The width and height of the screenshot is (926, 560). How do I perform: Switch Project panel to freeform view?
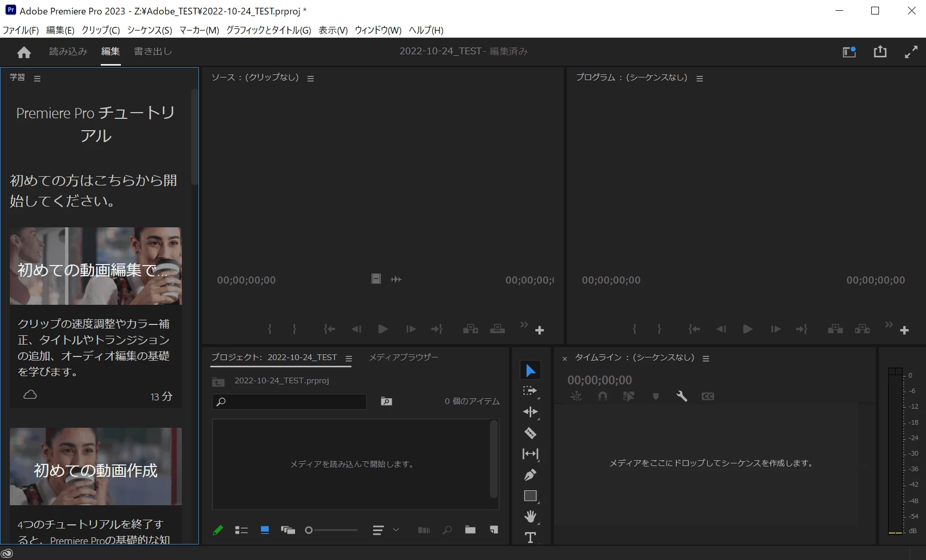[288, 530]
